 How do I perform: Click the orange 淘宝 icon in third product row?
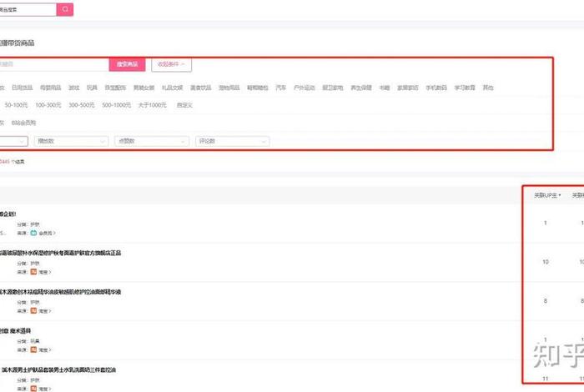pos(34,310)
